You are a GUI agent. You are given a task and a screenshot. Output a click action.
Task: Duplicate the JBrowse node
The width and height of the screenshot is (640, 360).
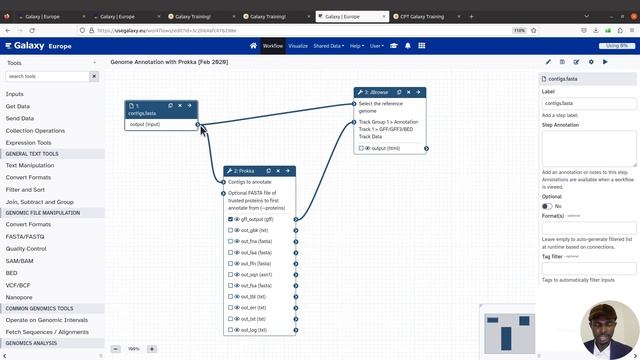(x=399, y=92)
